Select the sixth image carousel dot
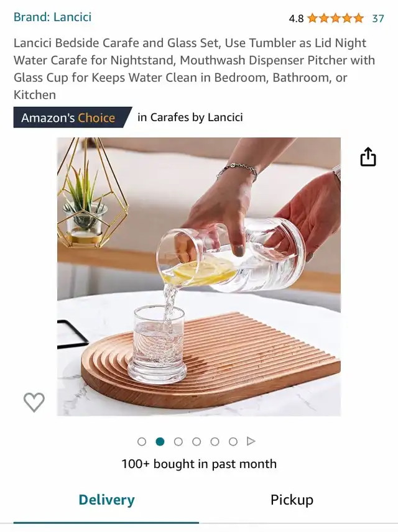 point(233,442)
